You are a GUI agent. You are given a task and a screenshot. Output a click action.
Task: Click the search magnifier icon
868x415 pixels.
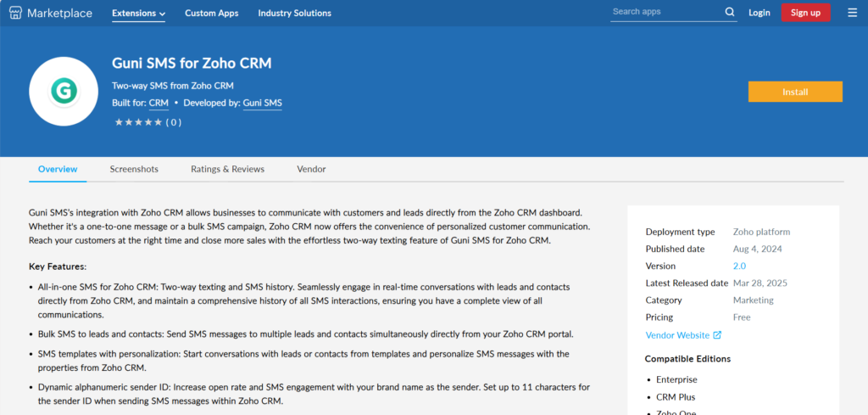[730, 12]
